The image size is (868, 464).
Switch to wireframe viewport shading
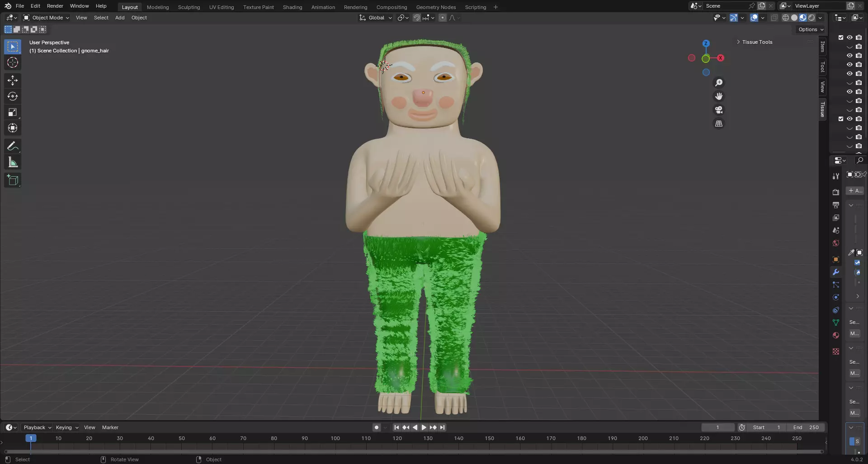pyautogui.click(x=786, y=18)
